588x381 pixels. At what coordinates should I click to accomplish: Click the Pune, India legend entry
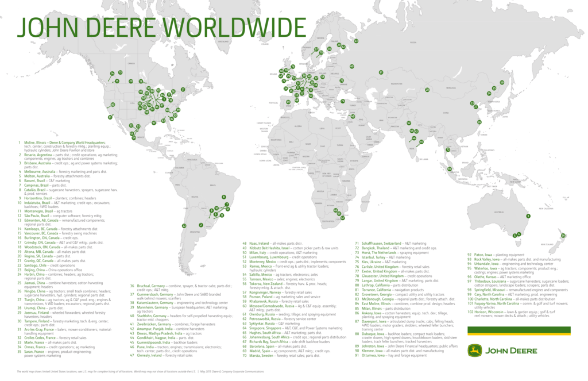point(176,349)
